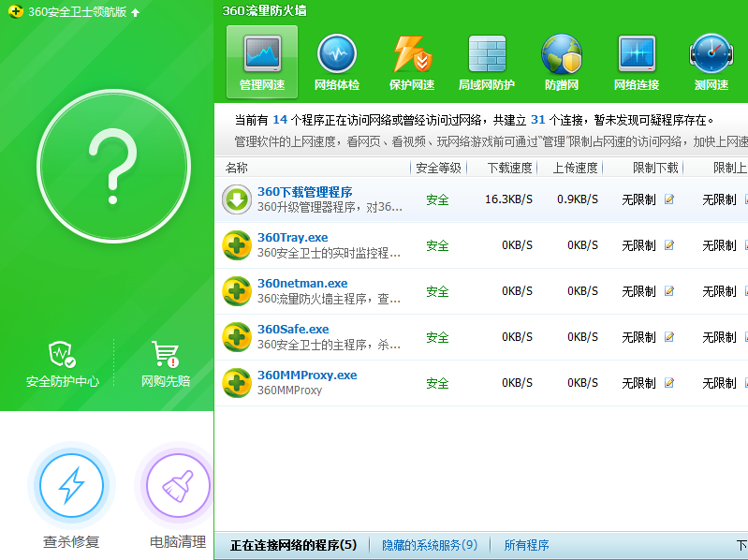
Task: Click the 360Tray.exe program icon
Action: [x=237, y=245]
